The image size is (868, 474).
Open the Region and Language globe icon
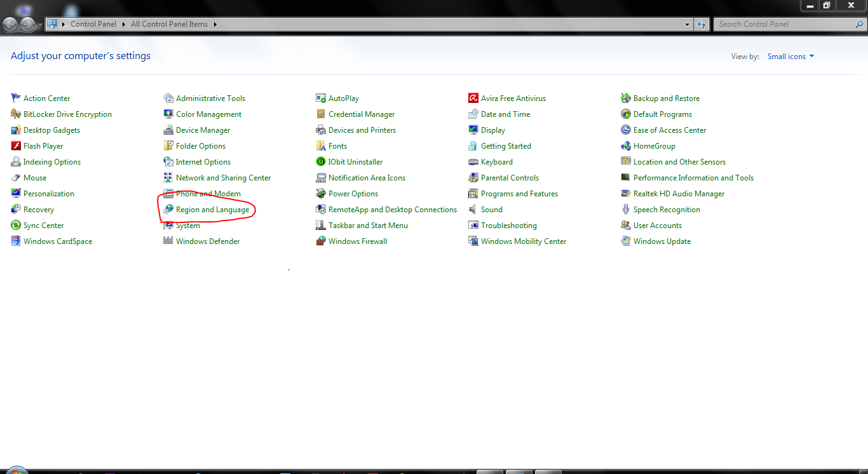[x=168, y=209]
